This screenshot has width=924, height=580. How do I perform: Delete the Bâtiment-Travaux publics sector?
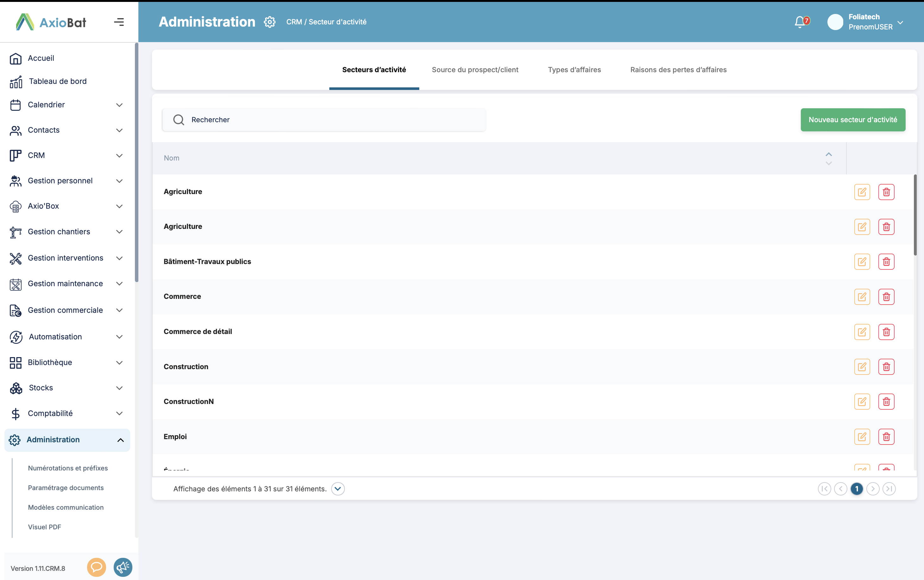point(886,262)
